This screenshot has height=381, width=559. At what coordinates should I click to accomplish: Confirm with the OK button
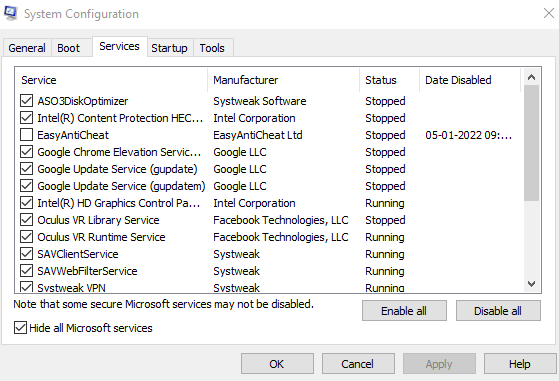277,364
